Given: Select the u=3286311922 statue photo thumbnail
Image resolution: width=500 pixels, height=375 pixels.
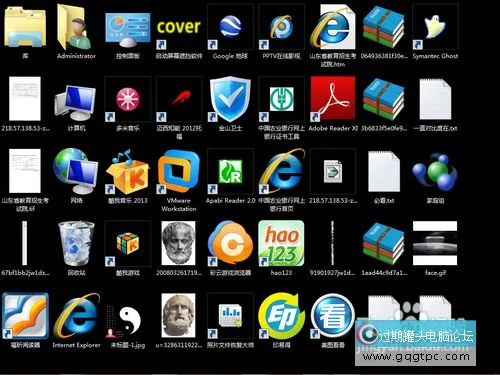Looking at the screenshot, I should 179,315.
